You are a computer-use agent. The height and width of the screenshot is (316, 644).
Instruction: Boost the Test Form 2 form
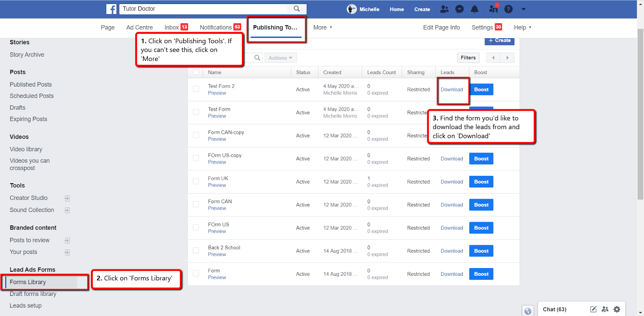pos(481,89)
